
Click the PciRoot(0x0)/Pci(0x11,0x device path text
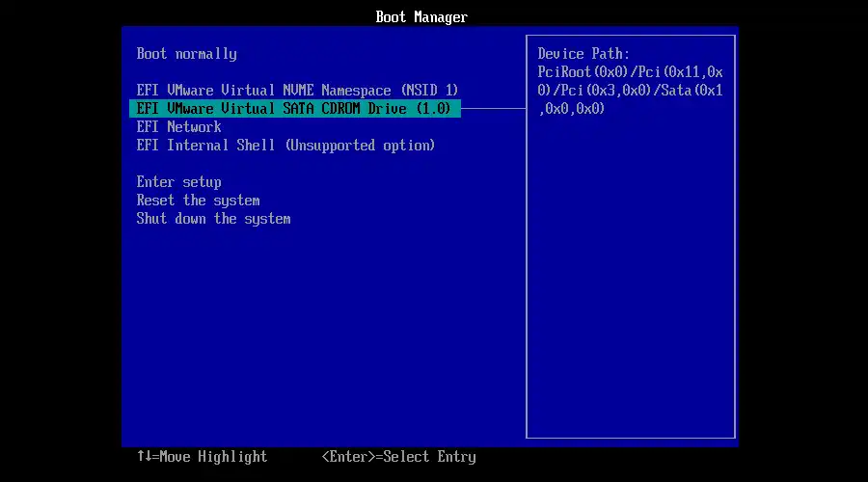(630, 72)
